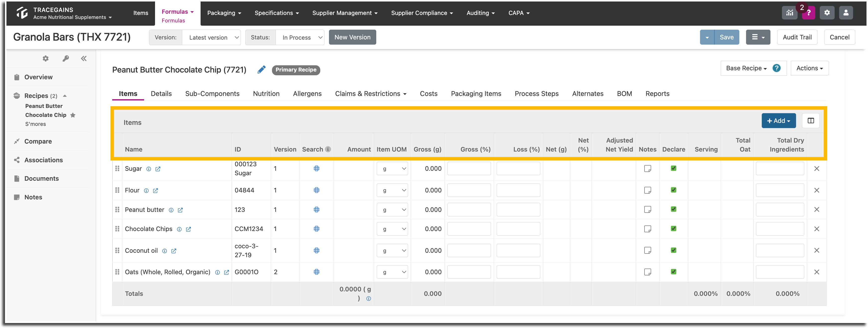Switch to the Nutrition tab
The width and height of the screenshot is (868, 328).
point(266,93)
